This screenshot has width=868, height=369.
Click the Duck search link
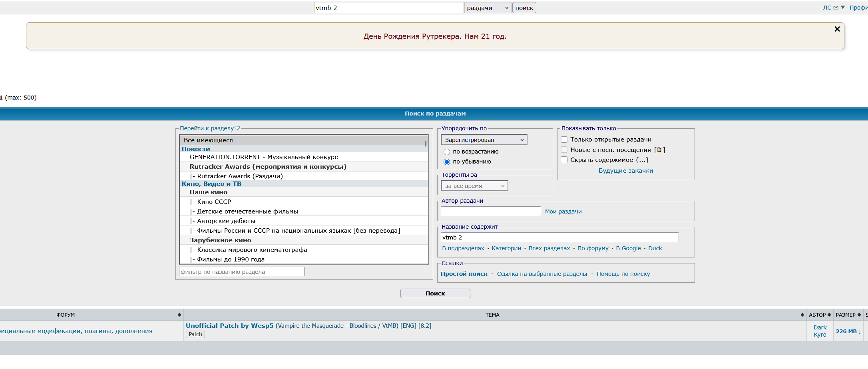tap(655, 248)
